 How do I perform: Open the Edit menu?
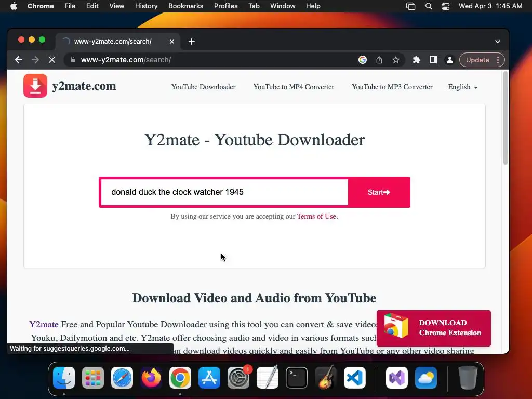pyautogui.click(x=92, y=6)
